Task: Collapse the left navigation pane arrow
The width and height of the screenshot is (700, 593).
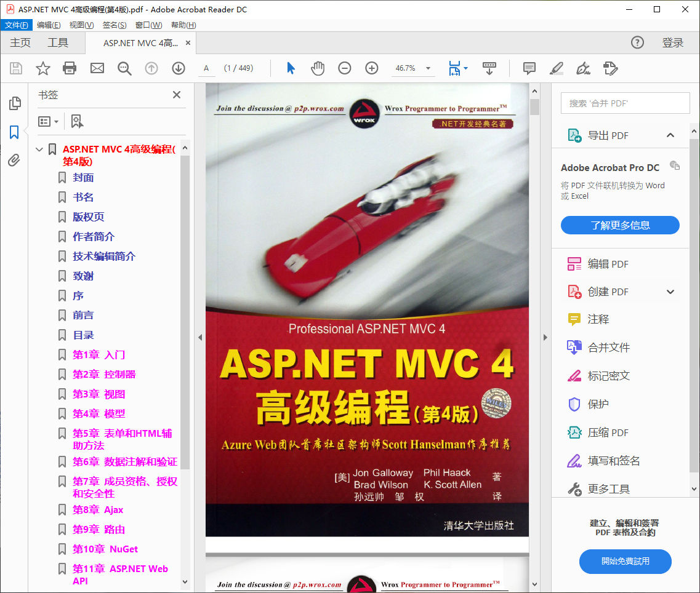Action: [x=200, y=337]
